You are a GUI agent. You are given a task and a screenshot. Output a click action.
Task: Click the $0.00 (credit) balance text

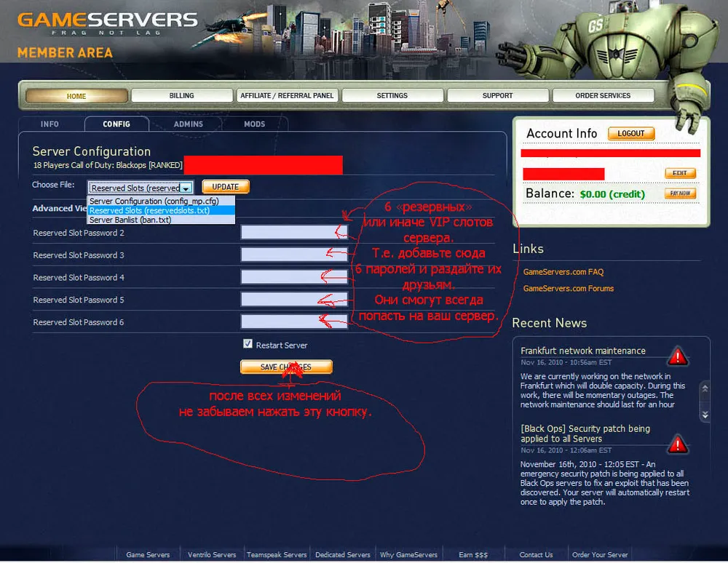pos(612,194)
